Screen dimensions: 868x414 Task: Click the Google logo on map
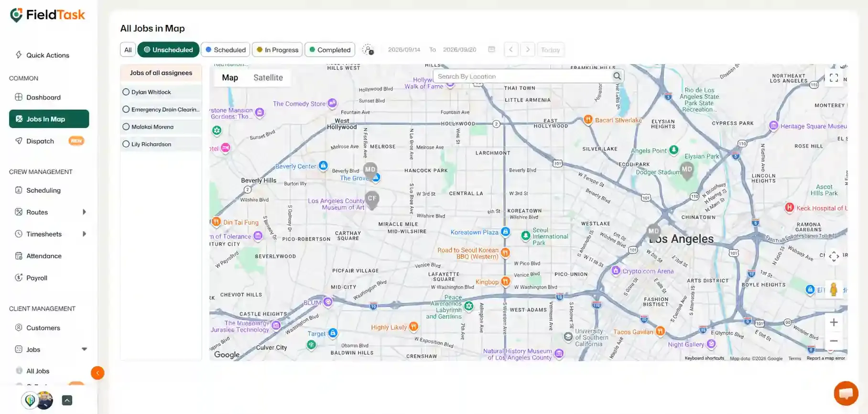pyautogui.click(x=227, y=354)
